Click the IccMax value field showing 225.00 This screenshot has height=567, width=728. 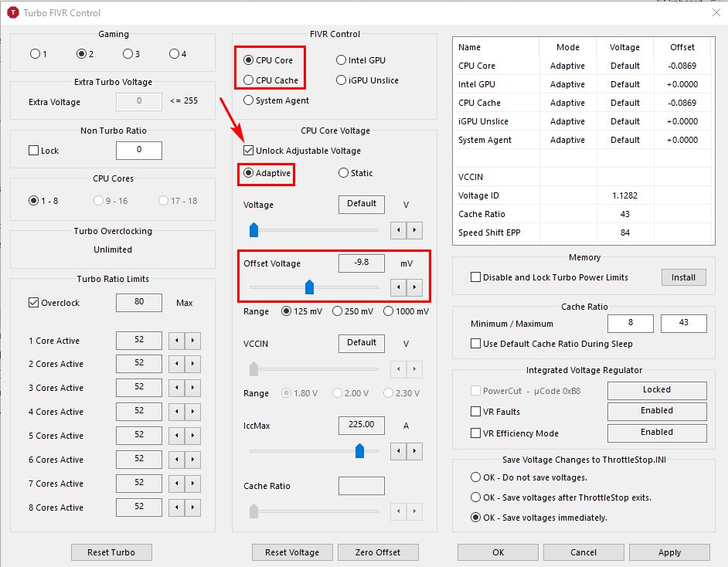tap(361, 425)
